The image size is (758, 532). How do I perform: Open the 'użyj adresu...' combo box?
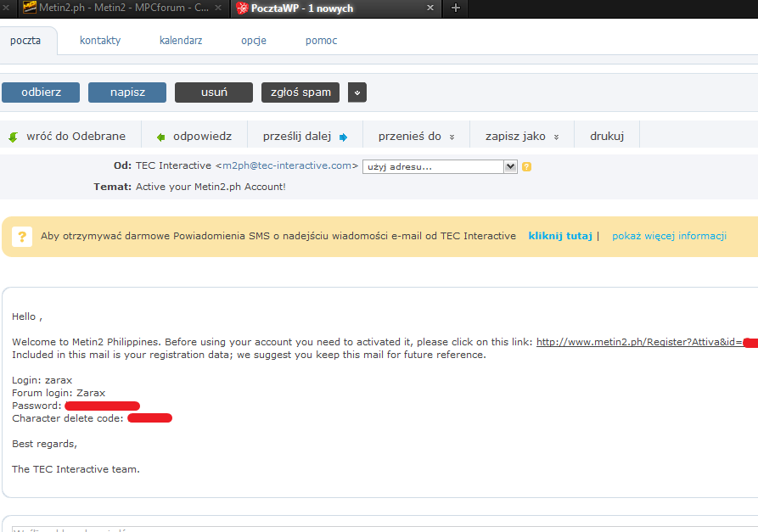[440, 166]
